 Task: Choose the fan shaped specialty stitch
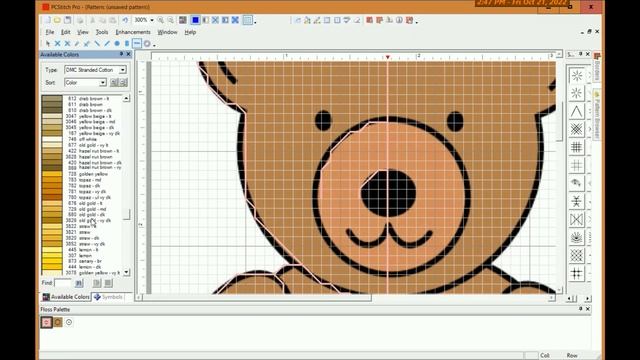click(x=576, y=238)
